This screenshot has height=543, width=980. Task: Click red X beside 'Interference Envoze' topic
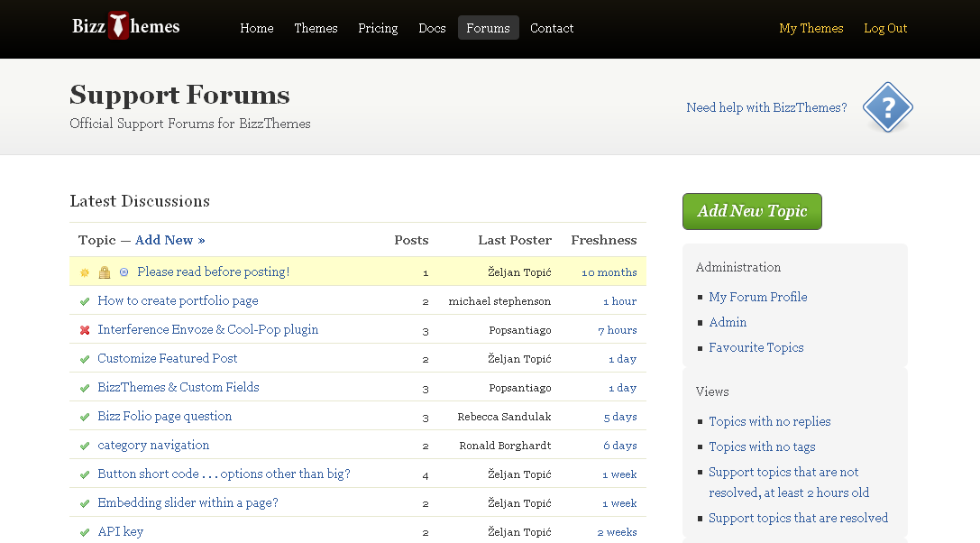(x=85, y=330)
